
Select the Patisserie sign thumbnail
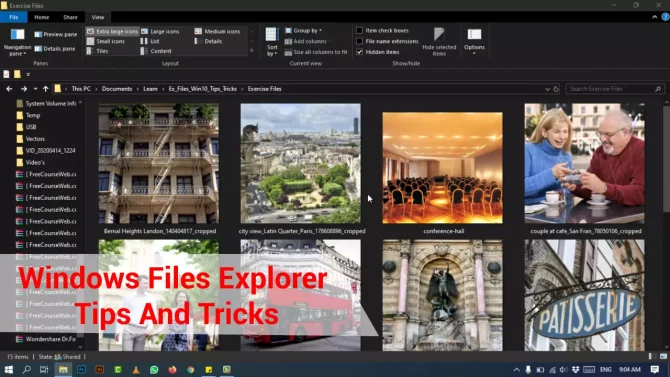point(584,295)
